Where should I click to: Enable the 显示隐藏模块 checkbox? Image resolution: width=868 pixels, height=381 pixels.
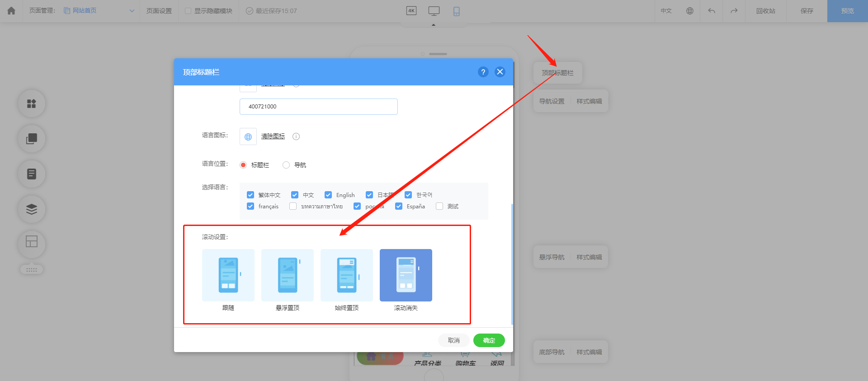(x=188, y=11)
